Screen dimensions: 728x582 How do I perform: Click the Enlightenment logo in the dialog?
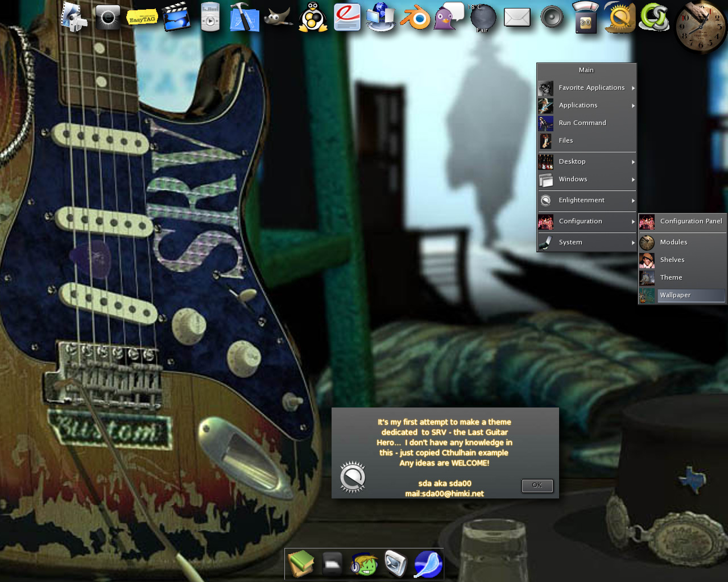coord(353,477)
